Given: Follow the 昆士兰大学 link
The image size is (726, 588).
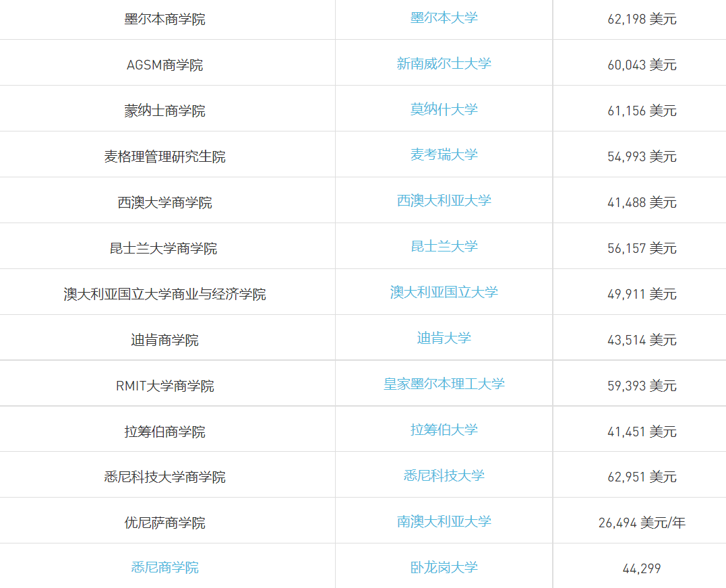Looking at the screenshot, I should click(x=444, y=246).
